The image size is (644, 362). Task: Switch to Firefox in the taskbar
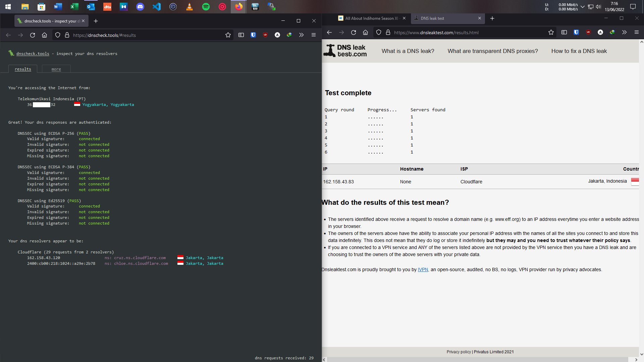coord(238,6)
